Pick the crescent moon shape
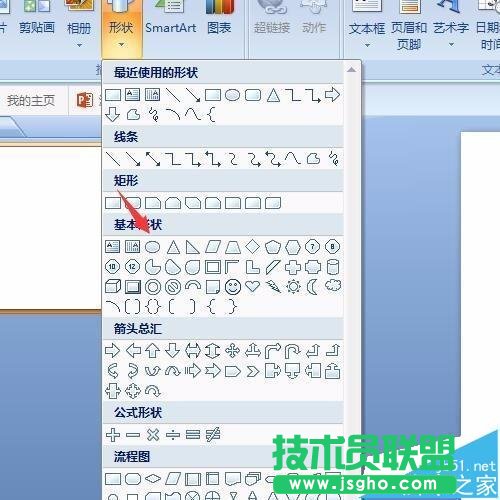This screenshot has width=500, height=500. (x=312, y=287)
